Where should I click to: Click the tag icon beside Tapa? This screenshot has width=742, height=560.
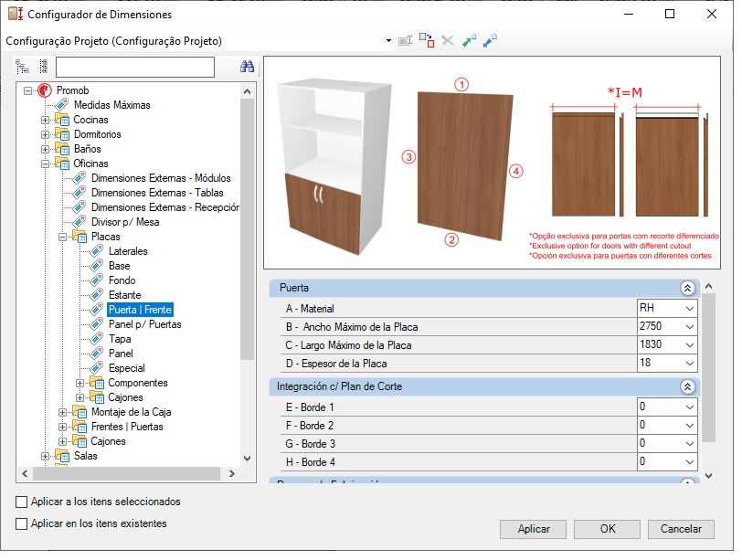pos(97,339)
